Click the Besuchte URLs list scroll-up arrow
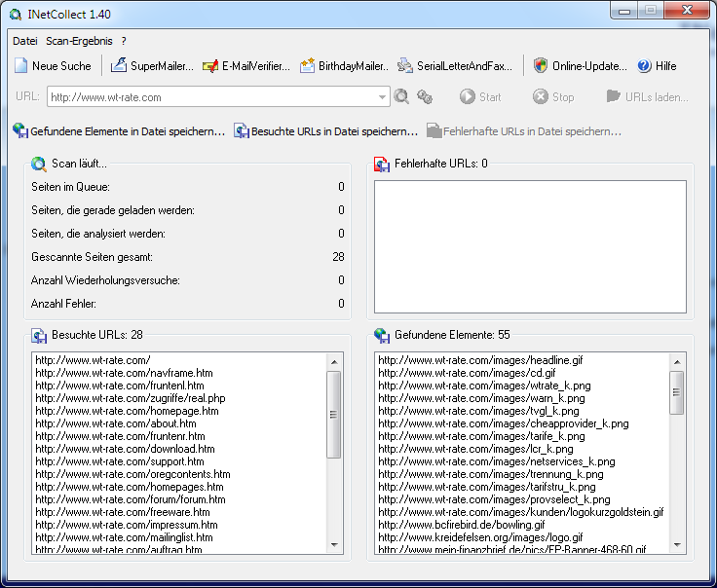The image size is (717, 588). click(x=334, y=362)
